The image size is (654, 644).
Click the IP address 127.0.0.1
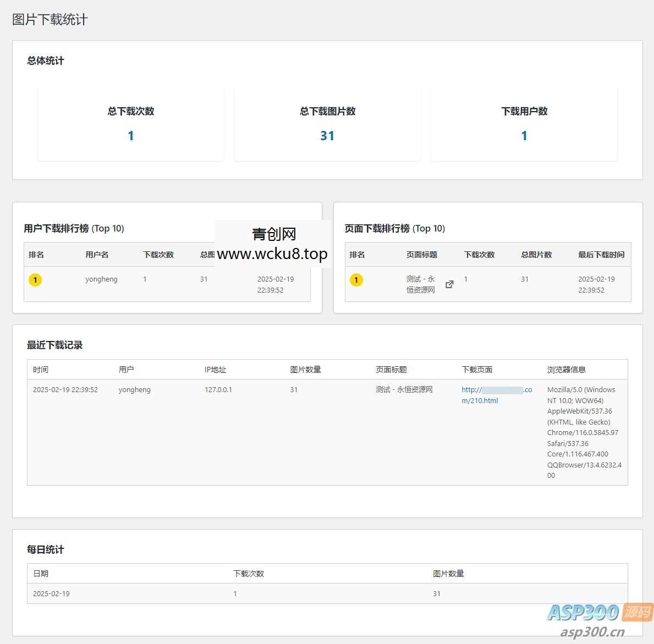(x=218, y=390)
